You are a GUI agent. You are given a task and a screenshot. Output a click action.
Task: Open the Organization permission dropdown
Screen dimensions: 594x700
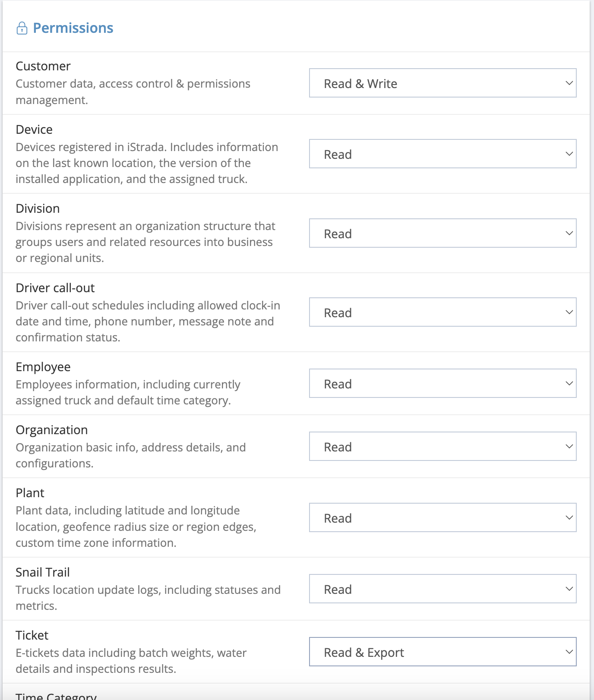442,446
